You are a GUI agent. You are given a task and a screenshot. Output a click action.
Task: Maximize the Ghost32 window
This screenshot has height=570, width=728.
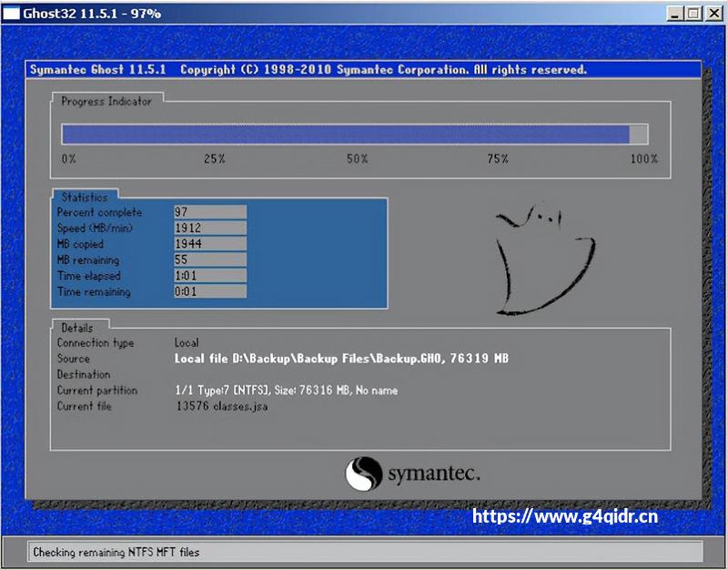click(x=693, y=13)
